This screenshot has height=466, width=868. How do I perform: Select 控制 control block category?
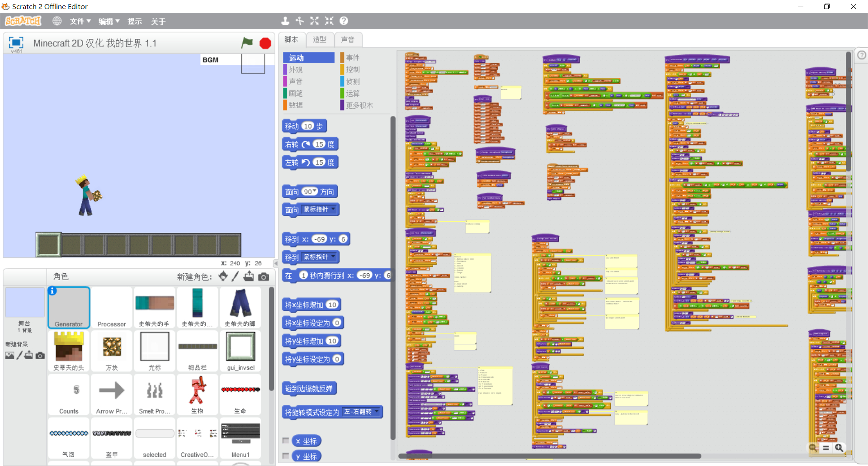coord(365,70)
